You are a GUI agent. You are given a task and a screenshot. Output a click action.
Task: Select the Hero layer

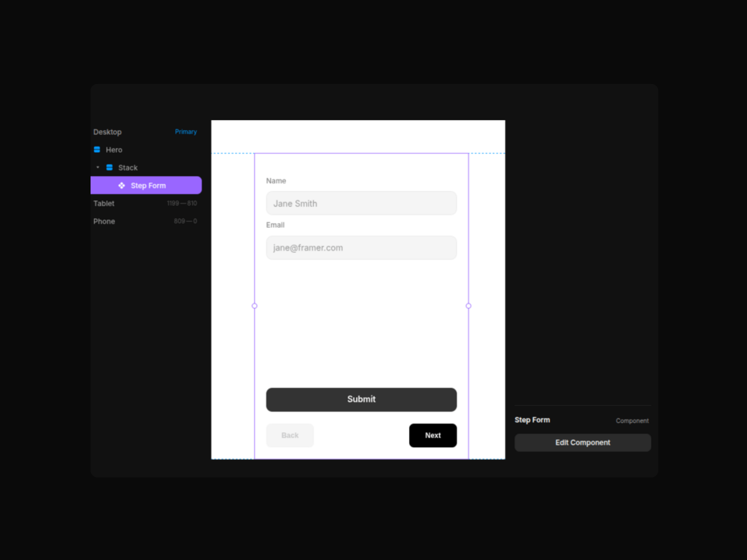(x=114, y=150)
